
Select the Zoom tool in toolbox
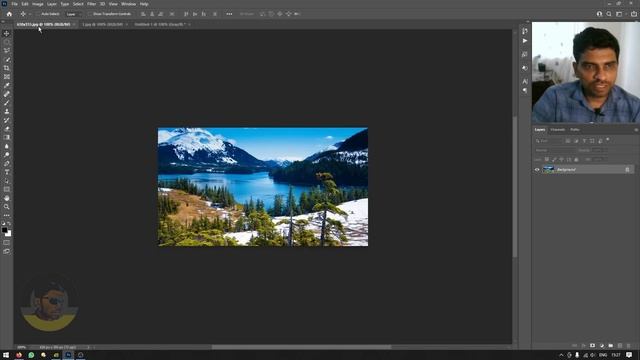[7, 207]
